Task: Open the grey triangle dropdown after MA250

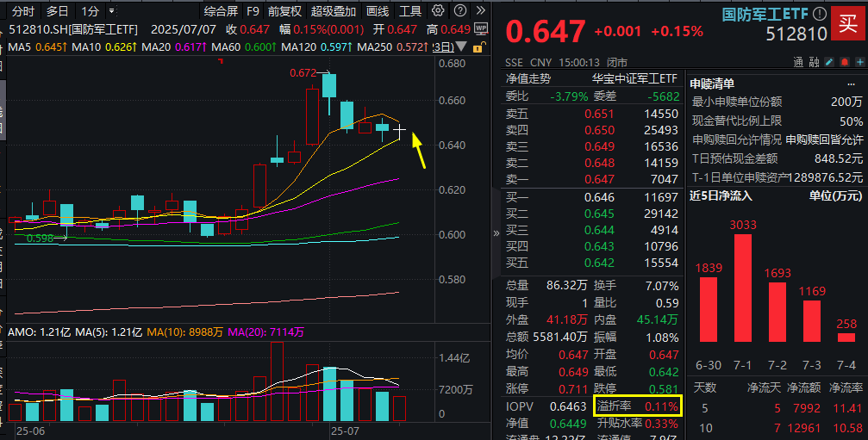Action: (x=460, y=47)
